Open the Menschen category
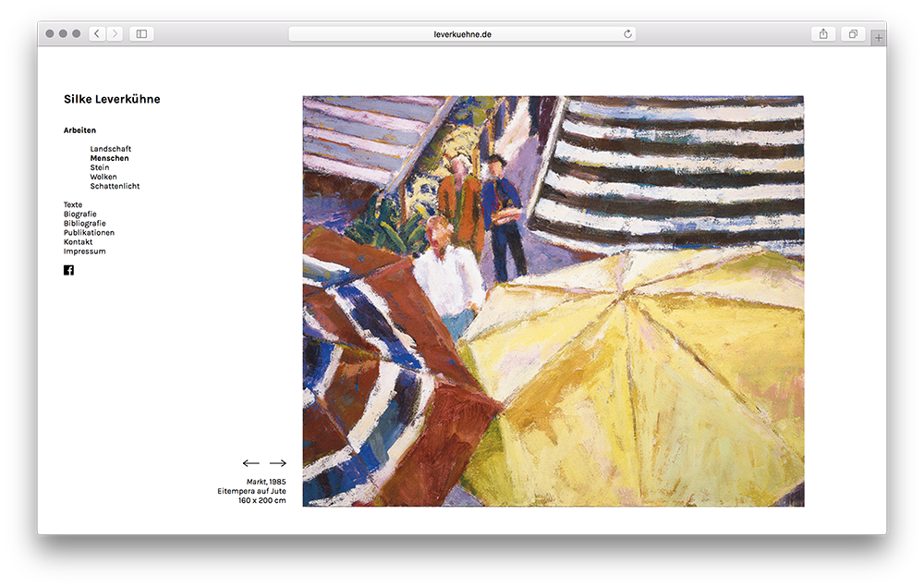 [110, 158]
